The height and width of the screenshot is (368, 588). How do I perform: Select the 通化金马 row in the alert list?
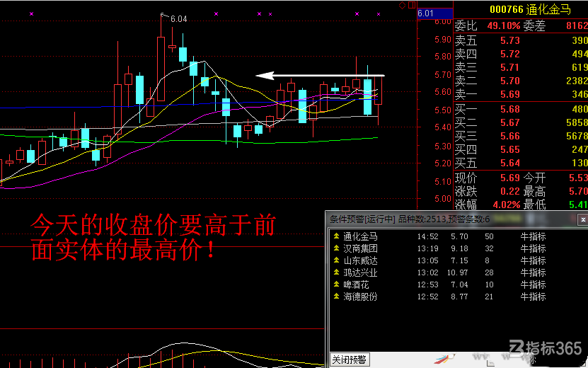point(458,236)
